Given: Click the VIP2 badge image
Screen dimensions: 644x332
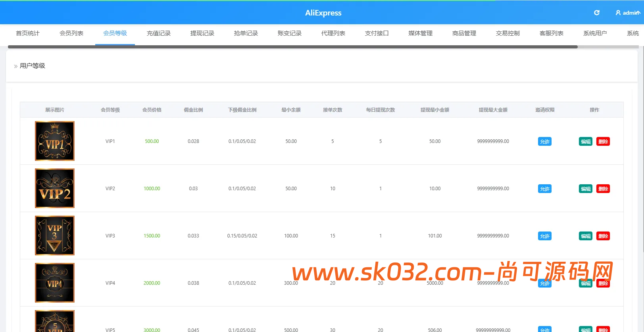Looking at the screenshot, I should click(55, 188).
